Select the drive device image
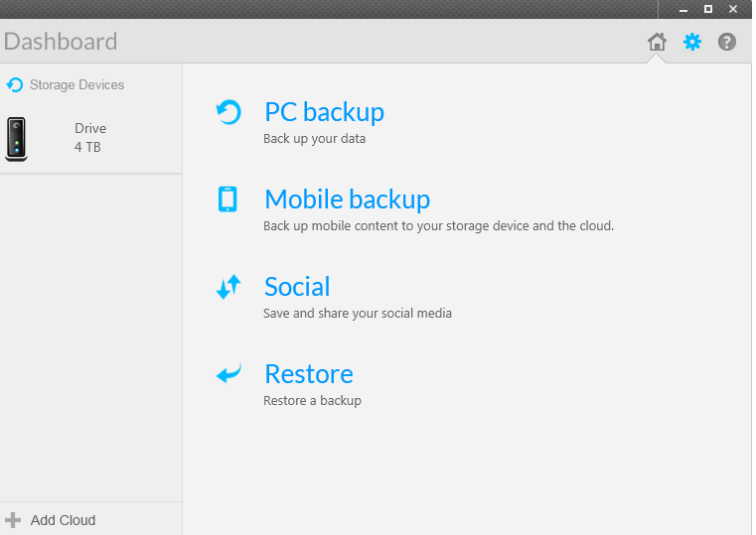 (x=16, y=139)
